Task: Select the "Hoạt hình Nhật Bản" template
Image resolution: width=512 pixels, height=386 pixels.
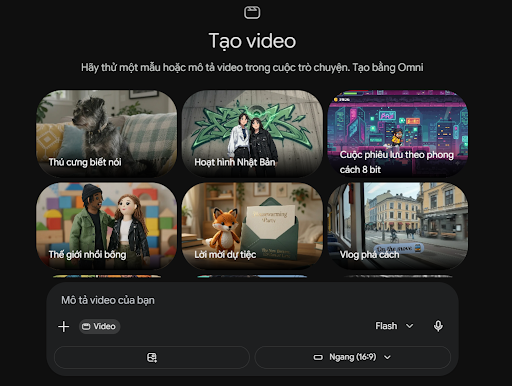Action: (x=252, y=133)
